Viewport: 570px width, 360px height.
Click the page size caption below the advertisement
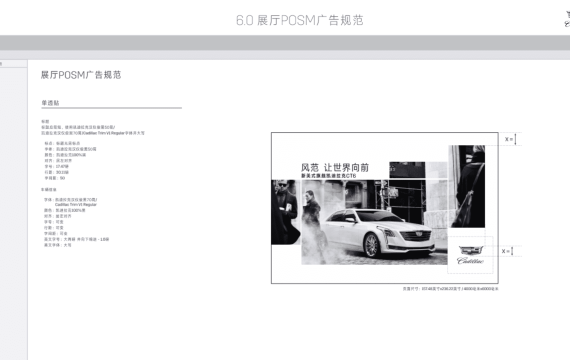450,289
